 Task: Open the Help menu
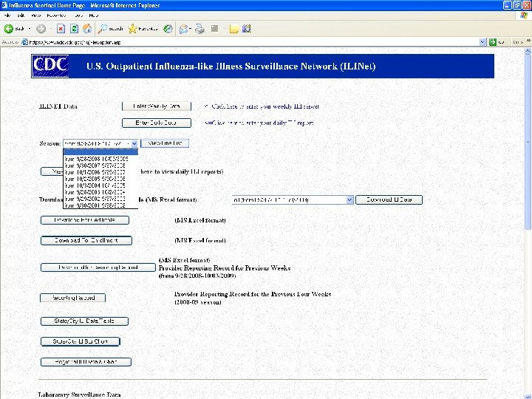coord(94,16)
